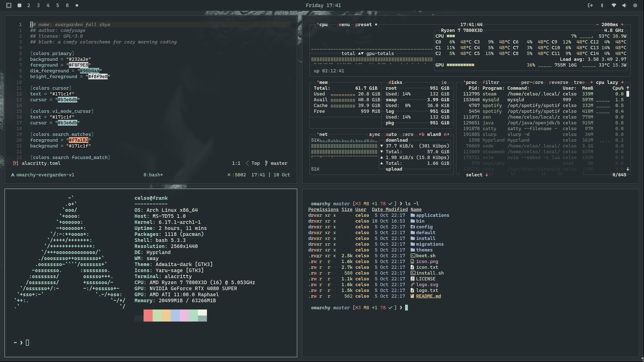
Task: Open the btop menu option
Action: (x=344, y=25)
